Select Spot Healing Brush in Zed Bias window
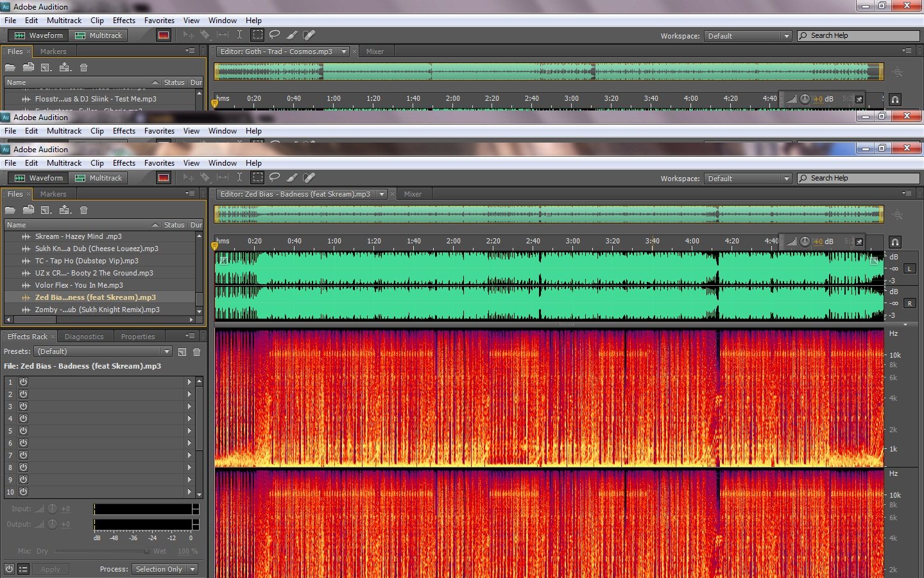The image size is (924, 578). pos(309,178)
